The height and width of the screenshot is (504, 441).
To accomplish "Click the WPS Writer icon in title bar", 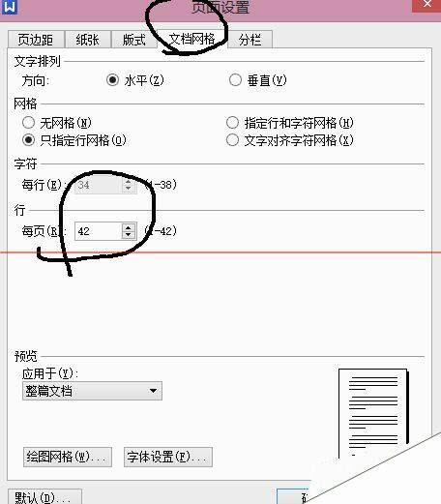I will (x=9, y=7).
